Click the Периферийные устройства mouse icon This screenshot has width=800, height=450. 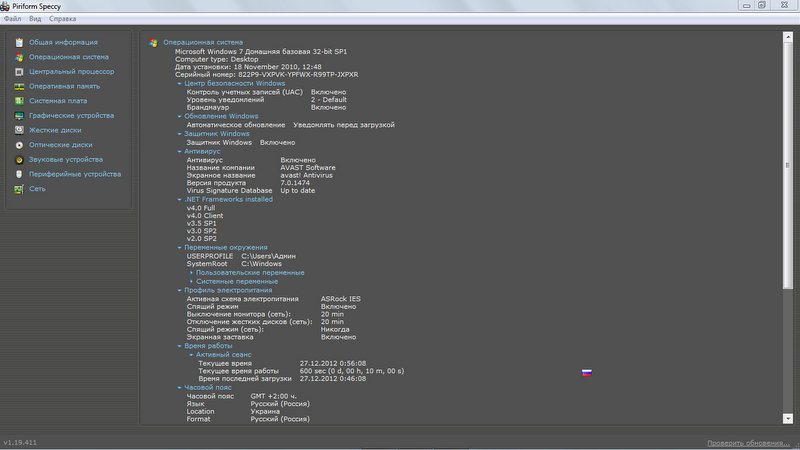(19, 174)
